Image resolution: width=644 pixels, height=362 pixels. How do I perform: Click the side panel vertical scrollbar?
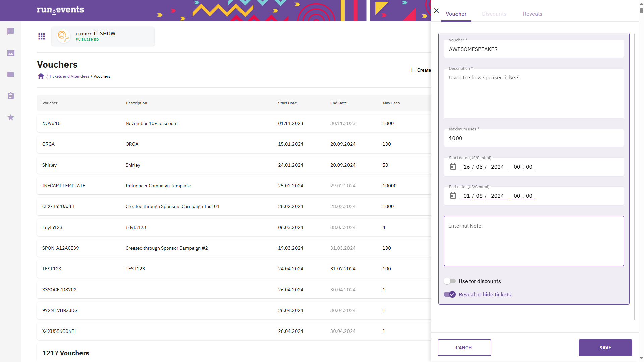click(634, 177)
